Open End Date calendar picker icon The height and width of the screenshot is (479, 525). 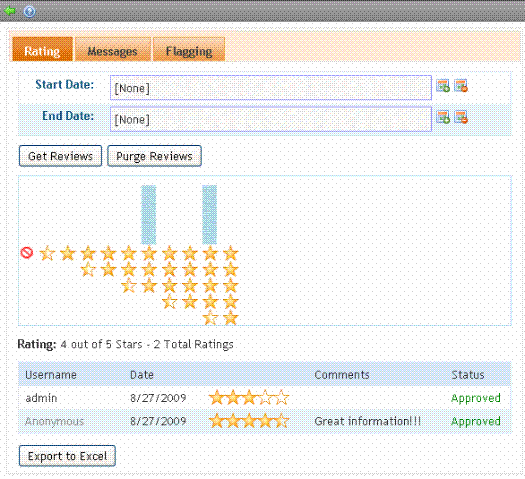click(x=443, y=117)
